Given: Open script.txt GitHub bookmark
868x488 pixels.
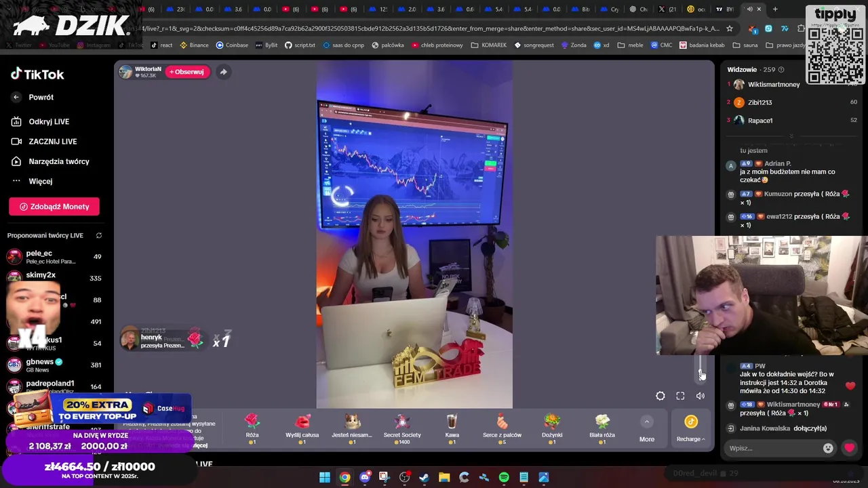Looking at the screenshot, I should pos(300,45).
